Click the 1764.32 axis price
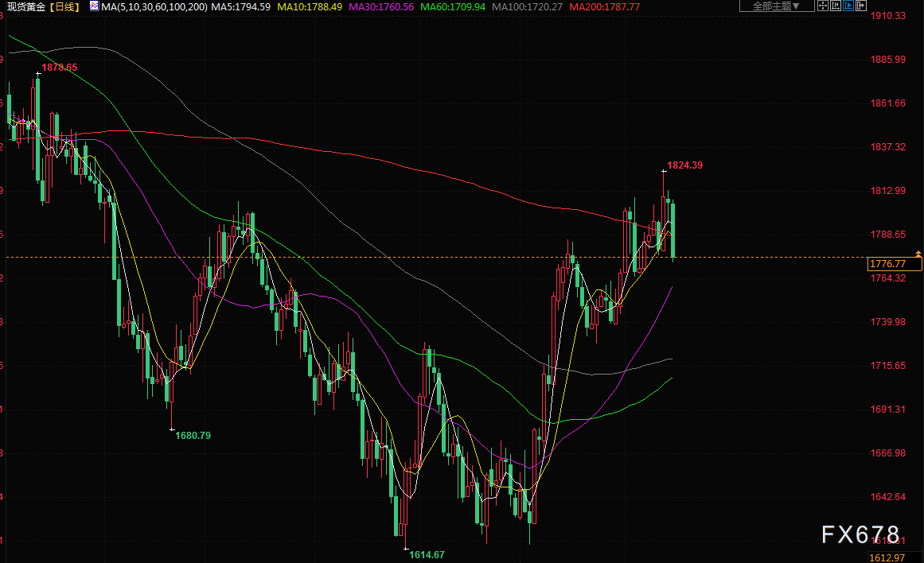 [888, 278]
